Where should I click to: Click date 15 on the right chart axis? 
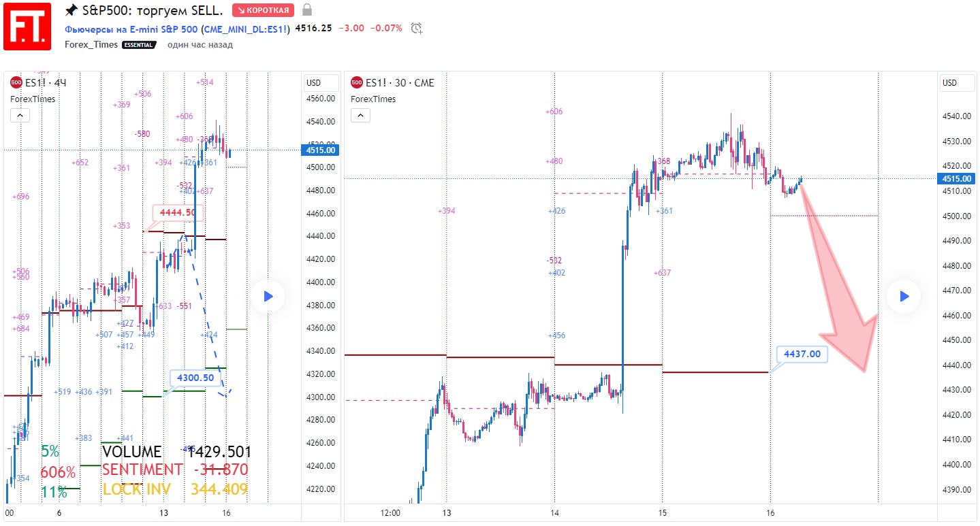(663, 513)
